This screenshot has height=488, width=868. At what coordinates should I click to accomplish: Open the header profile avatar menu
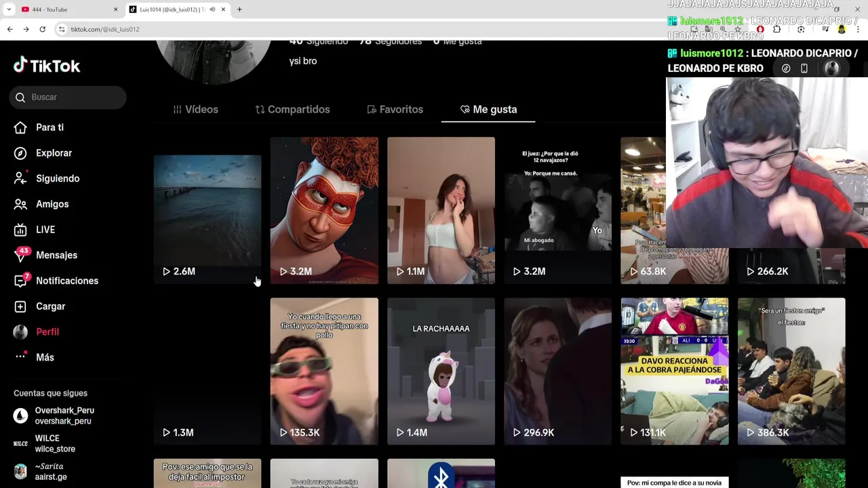832,68
